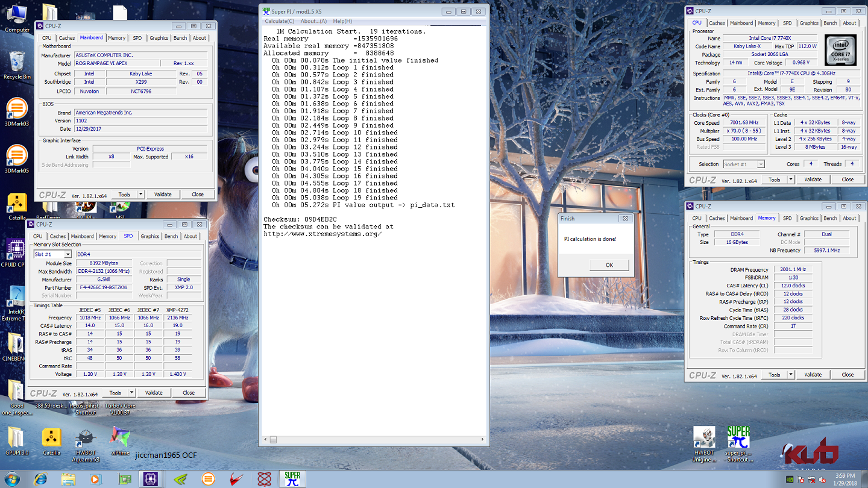Launch the 3DMark03 desktop shortcut
Viewport: 868px width, 488px height.
tap(17, 113)
